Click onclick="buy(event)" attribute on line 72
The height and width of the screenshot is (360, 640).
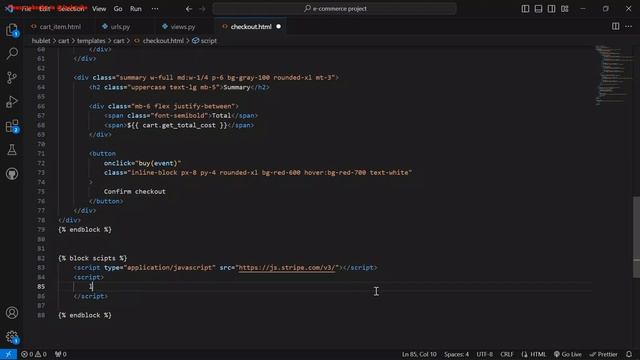point(142,163)
